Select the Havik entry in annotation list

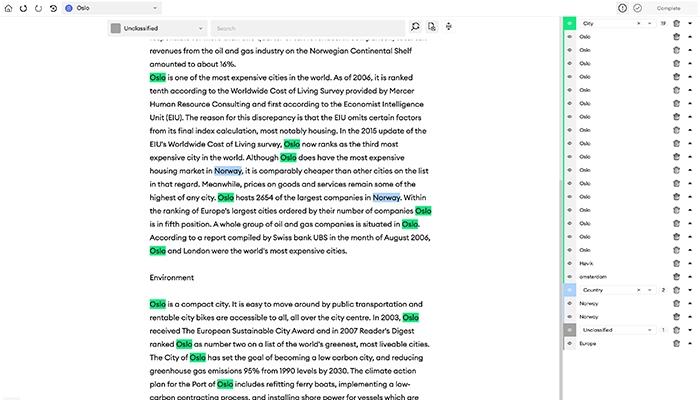pyautogui.click(x=586, y=263)
